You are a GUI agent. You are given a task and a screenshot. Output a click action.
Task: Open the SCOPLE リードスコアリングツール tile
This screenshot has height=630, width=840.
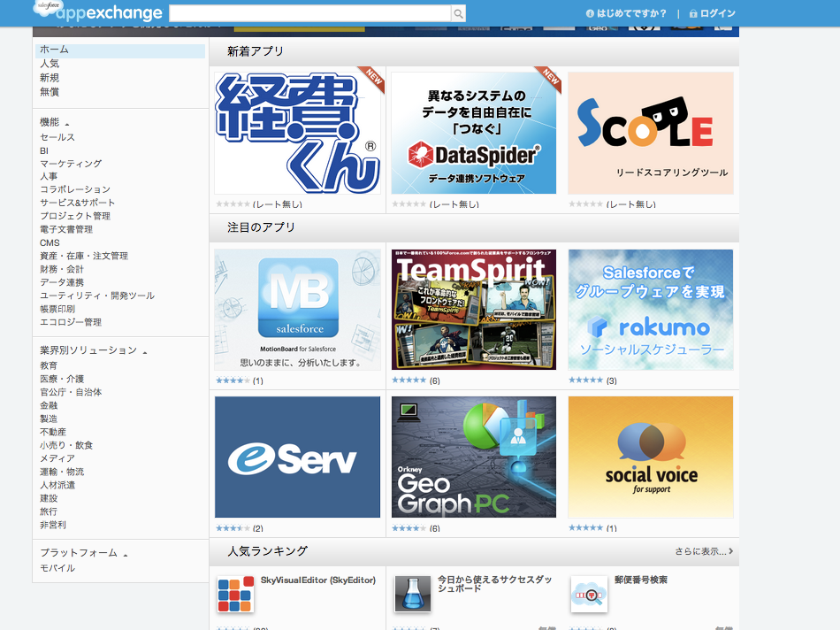651,133
